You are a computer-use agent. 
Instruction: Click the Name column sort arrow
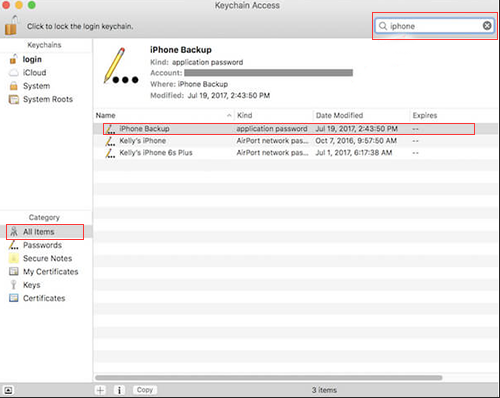pos(229,115)
